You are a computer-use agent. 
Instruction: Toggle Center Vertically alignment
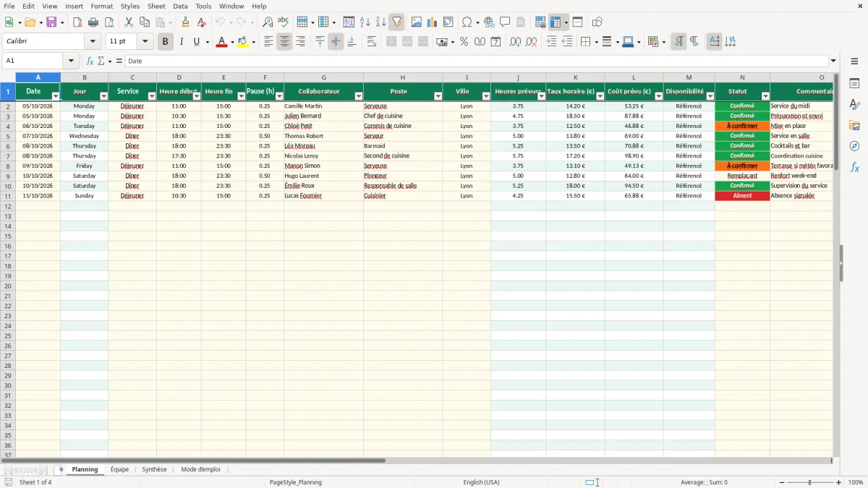click(336, 42)
